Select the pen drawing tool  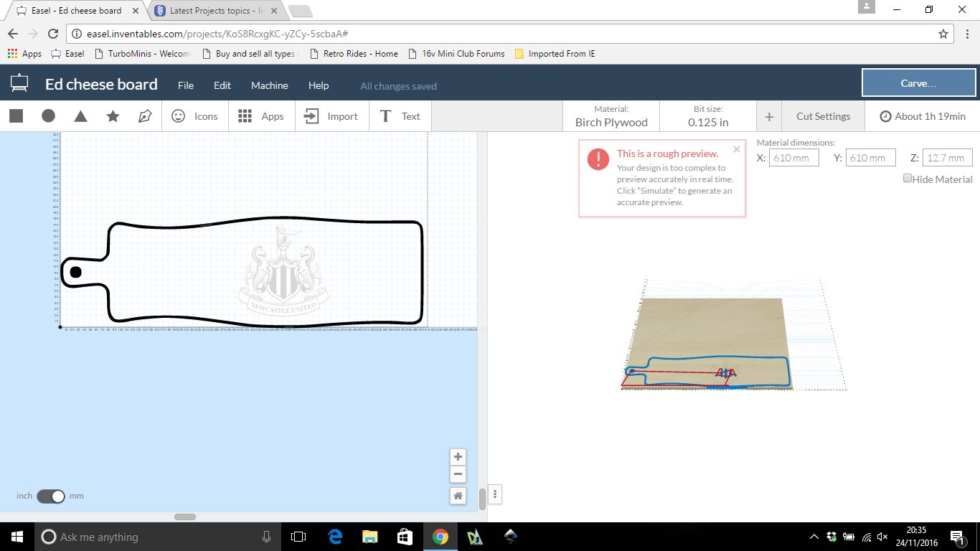pyautogui.click(x=145, y=116)
